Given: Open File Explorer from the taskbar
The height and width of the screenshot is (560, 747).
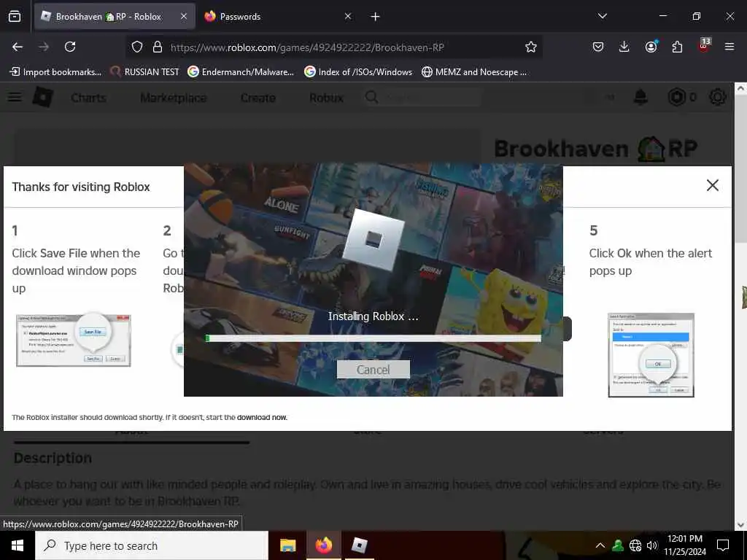Looking at the screenshot, I should coord(287,545).
